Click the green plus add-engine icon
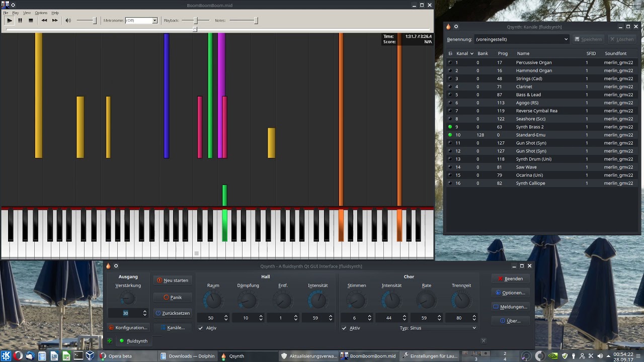 [109, 341]
